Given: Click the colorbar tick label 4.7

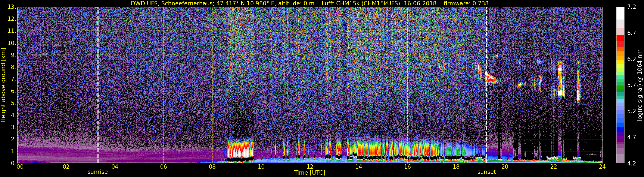Looking at the screenshot, I should tap(632, 137).
